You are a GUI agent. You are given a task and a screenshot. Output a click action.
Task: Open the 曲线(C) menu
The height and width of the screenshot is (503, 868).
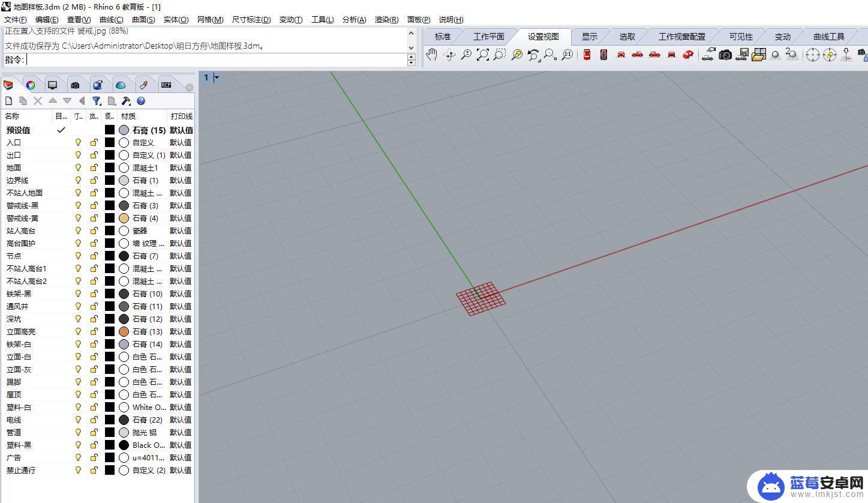point(111,20)
